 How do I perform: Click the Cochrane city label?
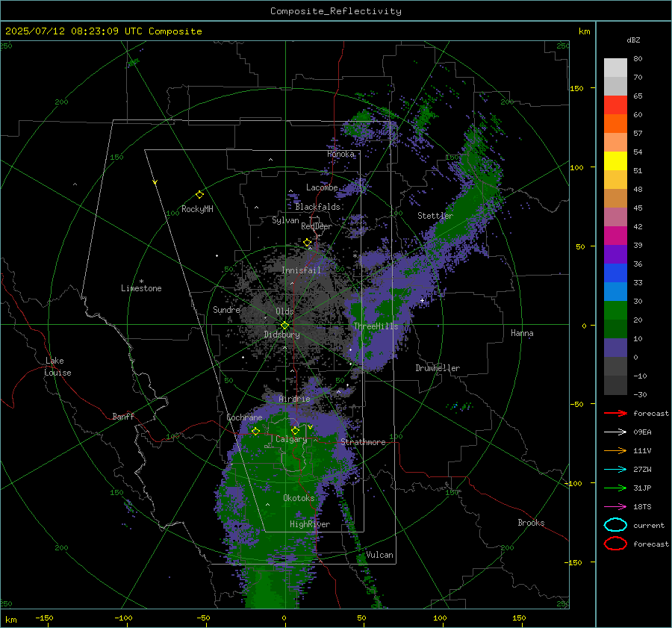click(x=244, y=417)
